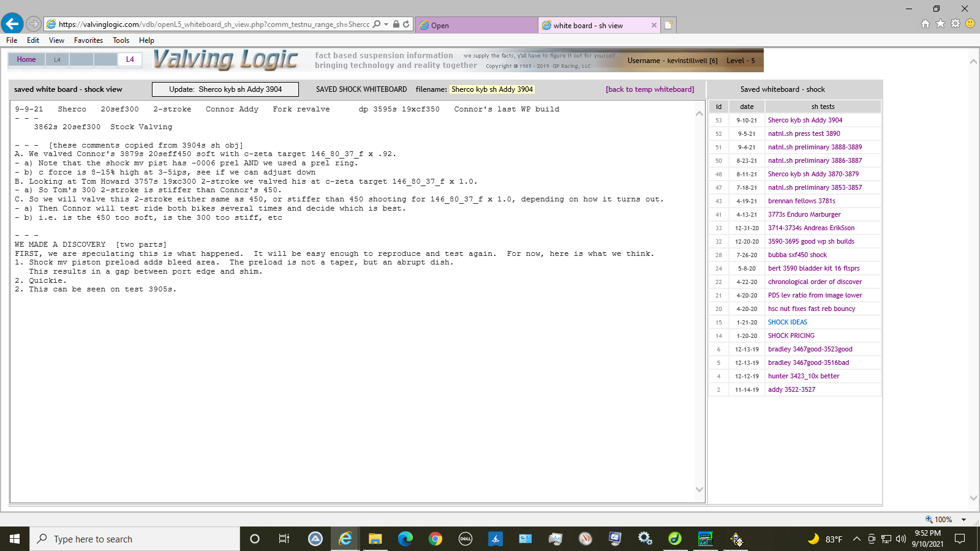The width and height of the screenshot is (980, 551).
Task: Open browser Tools gear icon
Action: coord(955,24)
